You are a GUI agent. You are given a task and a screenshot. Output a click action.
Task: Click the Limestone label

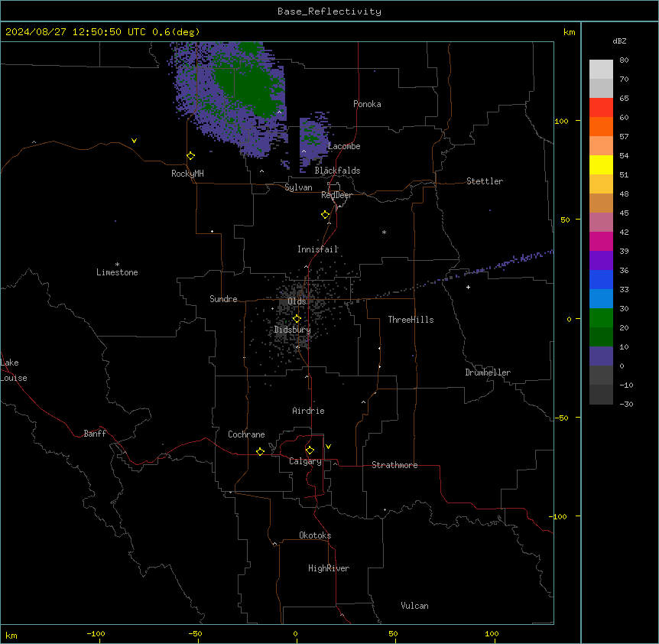(117, 272)
